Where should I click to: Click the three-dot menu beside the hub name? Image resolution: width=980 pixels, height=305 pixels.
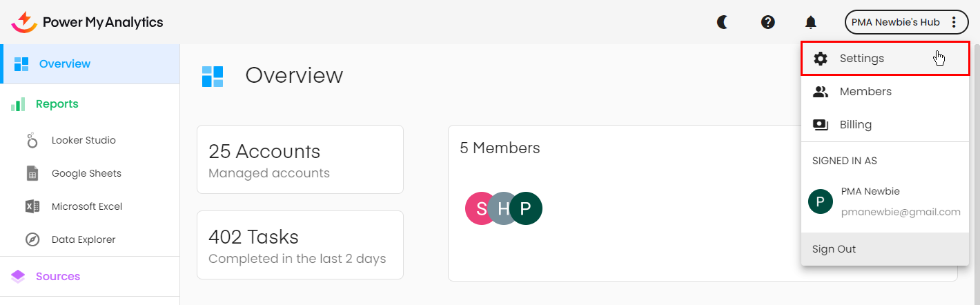[x=954, y=22]
